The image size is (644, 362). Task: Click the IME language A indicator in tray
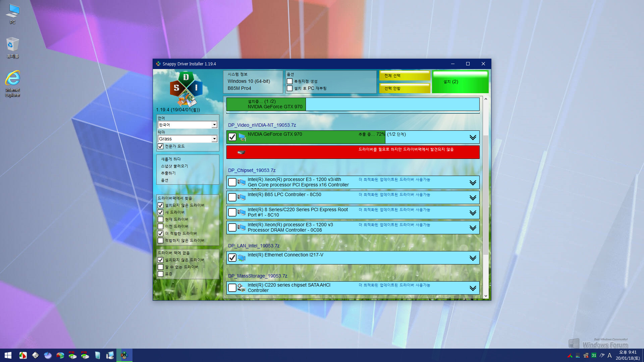pyautogui.click(x=610, y=355)
